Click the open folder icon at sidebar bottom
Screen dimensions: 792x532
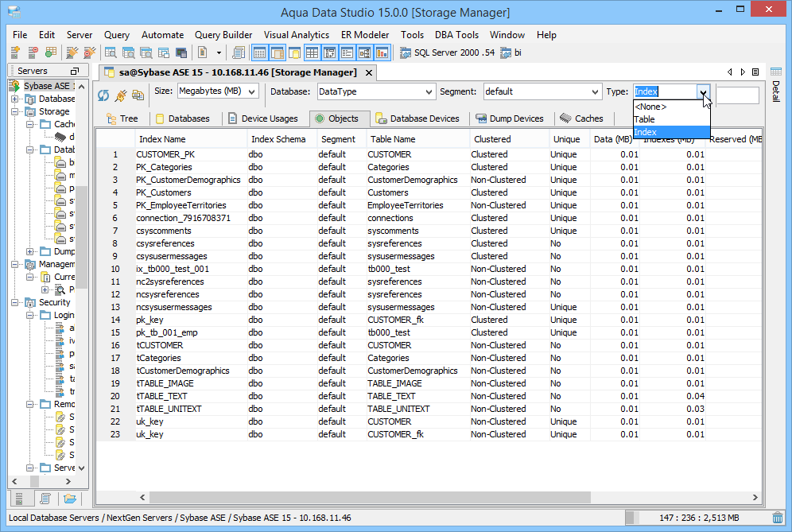pos(70,499)
